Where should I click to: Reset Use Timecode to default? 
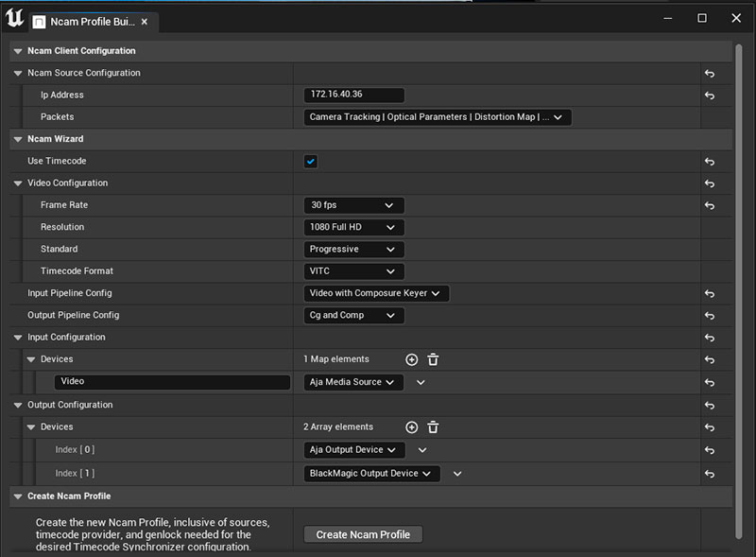[710, 161]
